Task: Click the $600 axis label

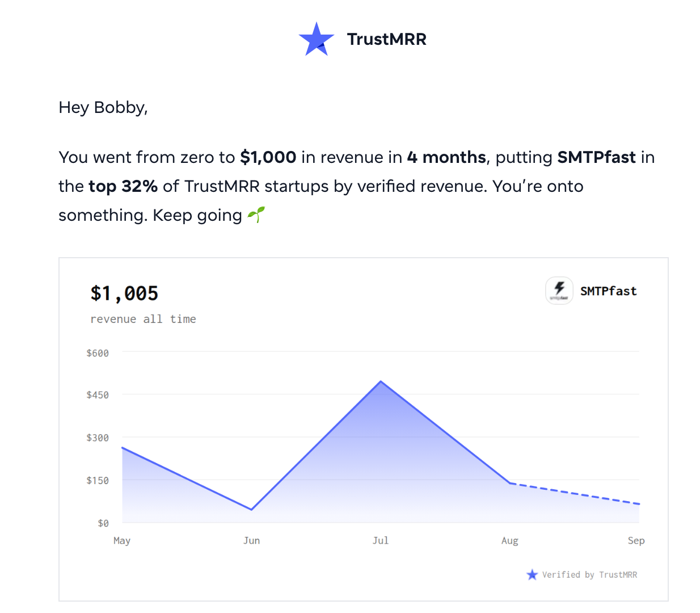Action: (x=98, y=353)
